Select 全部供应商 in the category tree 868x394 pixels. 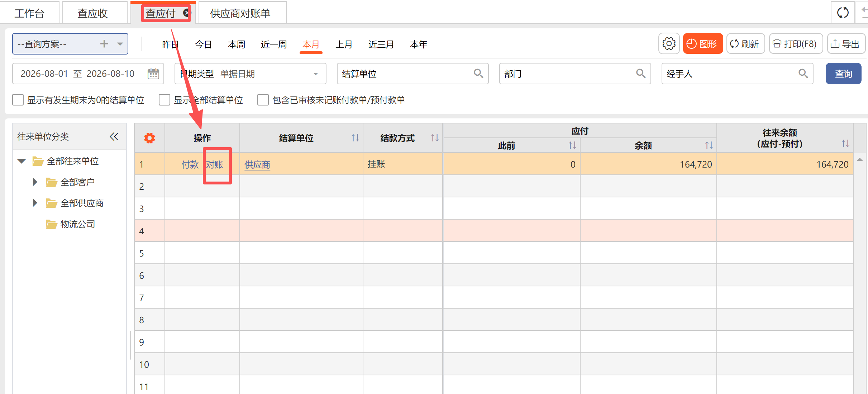(82, 203)
